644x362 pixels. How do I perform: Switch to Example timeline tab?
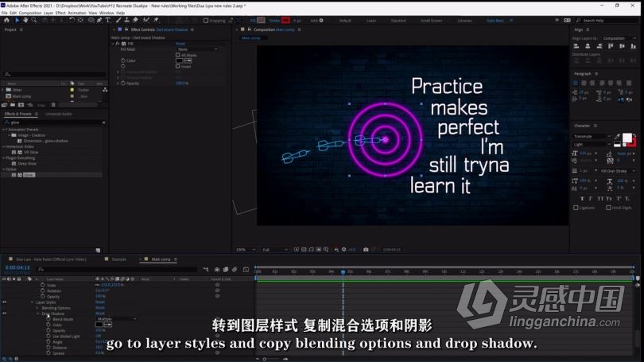tap(118, 259)
